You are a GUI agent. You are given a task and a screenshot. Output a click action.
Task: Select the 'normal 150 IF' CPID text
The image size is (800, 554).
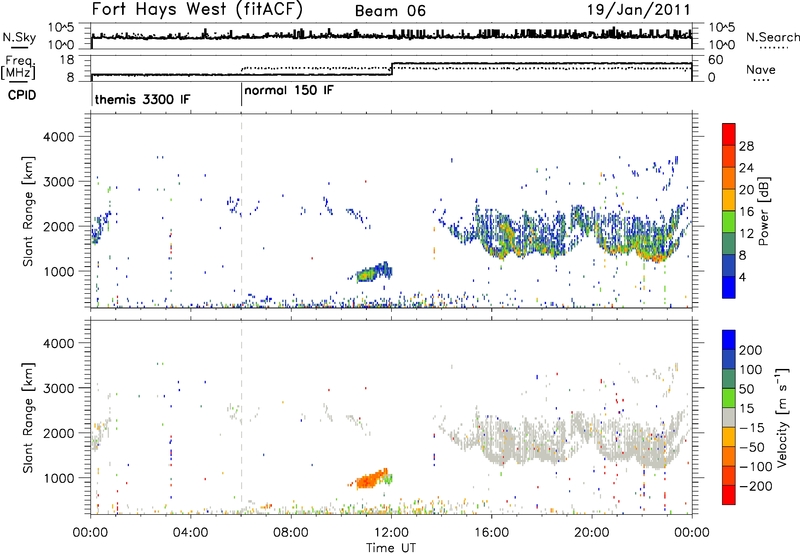289,90
